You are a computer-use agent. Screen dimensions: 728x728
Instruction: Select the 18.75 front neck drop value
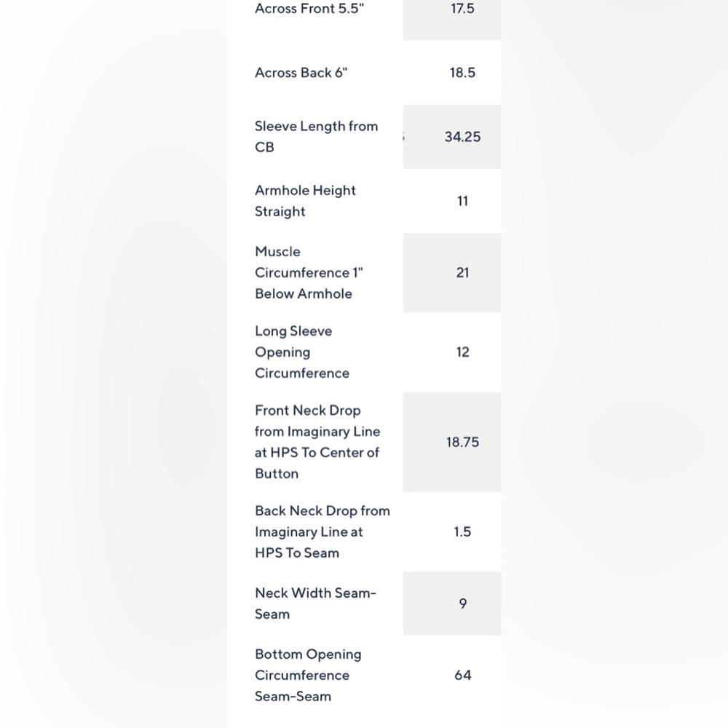[x=462, y=442]
